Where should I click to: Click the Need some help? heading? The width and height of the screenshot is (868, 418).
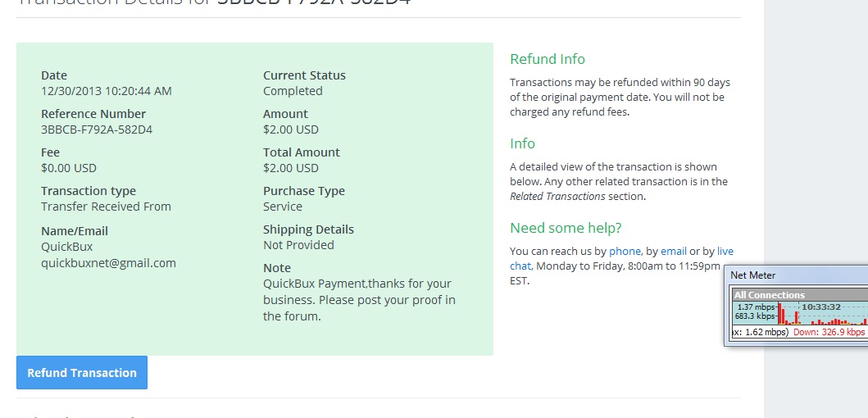(566, 228)
